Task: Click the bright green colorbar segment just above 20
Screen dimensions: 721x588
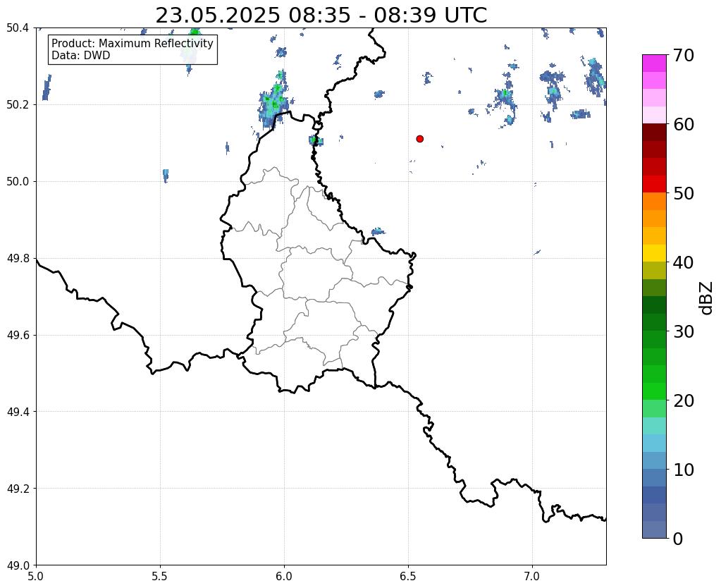Action: 654,391
